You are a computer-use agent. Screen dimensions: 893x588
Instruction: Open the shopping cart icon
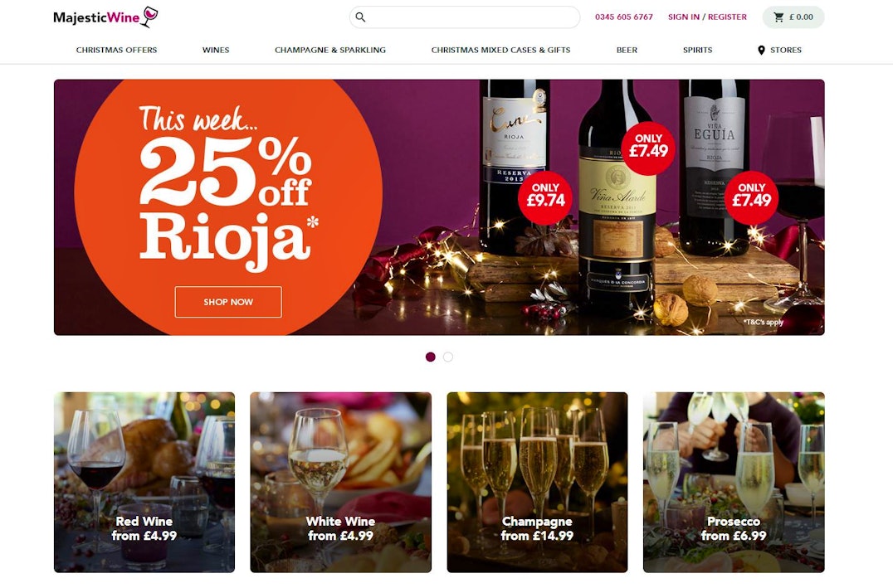click(778, 17)
